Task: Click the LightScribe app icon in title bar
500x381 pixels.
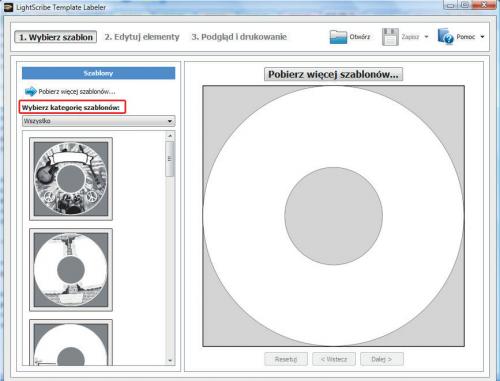Action: coord(8,7)
